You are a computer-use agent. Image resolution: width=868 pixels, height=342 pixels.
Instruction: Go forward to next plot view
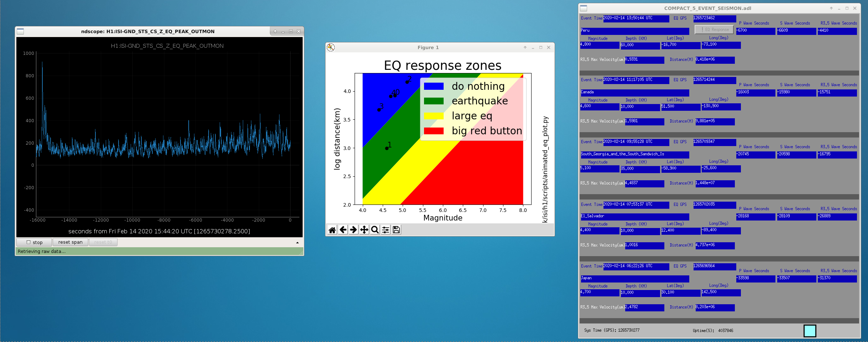[354, 230]
